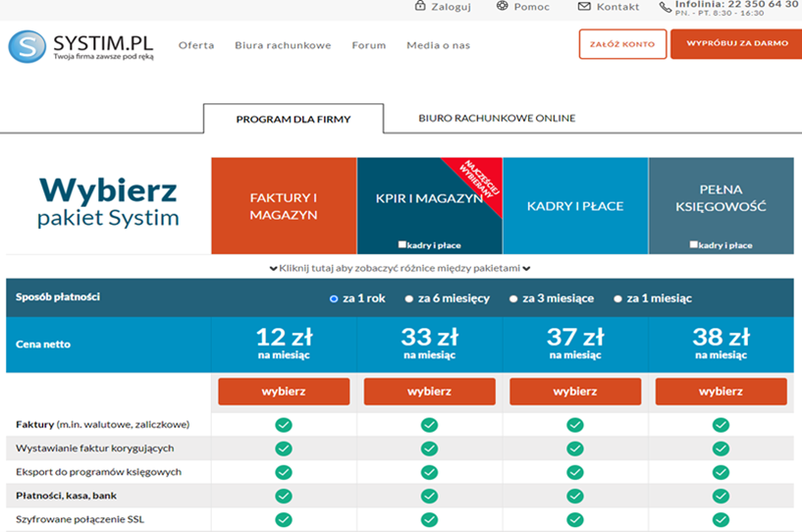
Task: Click Płatności, kasa, bank checkmark in KPiR column
Action: 429,496
